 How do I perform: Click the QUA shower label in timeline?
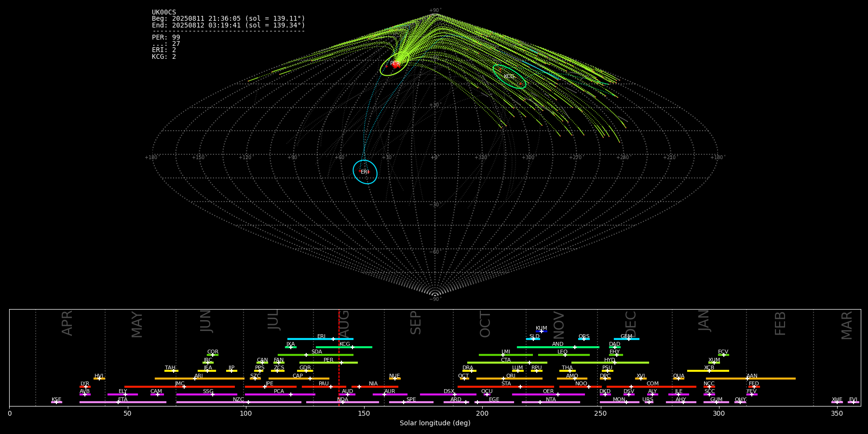tap(678, 376)
